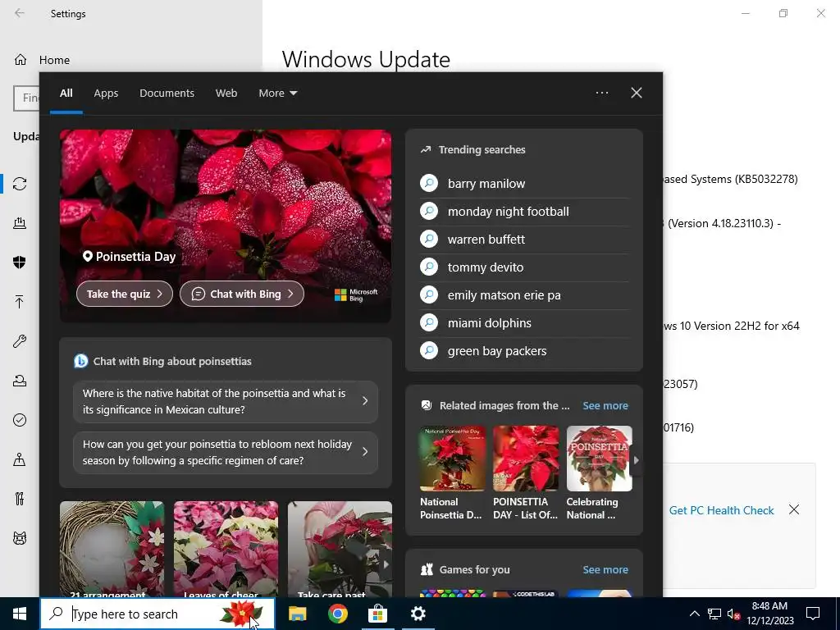Open Recovery icon in Settings sidebar
The width and height of the screenshot is (840, 630).
20,381
